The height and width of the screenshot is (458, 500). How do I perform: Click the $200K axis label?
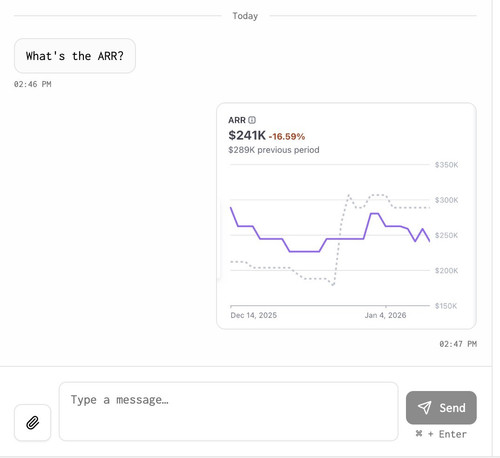(x=446, y=270)
